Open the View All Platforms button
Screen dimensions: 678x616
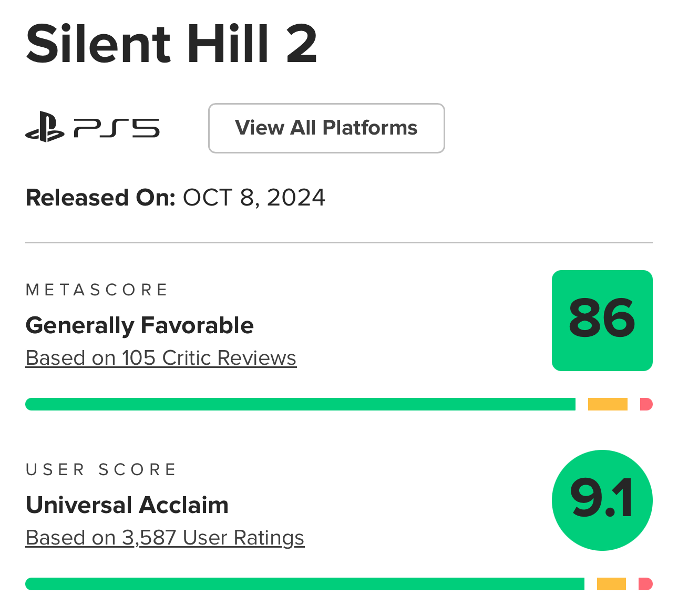click(x=326, y=128)
